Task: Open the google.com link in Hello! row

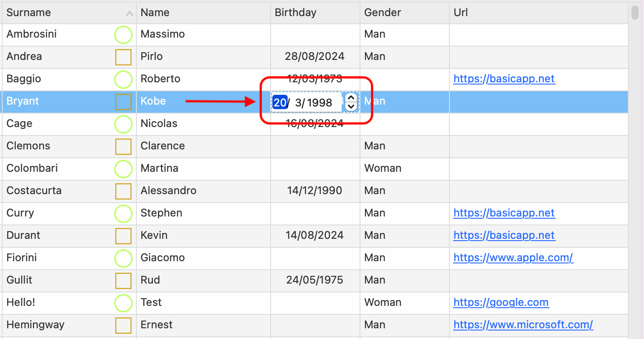Action: [501, 302]
